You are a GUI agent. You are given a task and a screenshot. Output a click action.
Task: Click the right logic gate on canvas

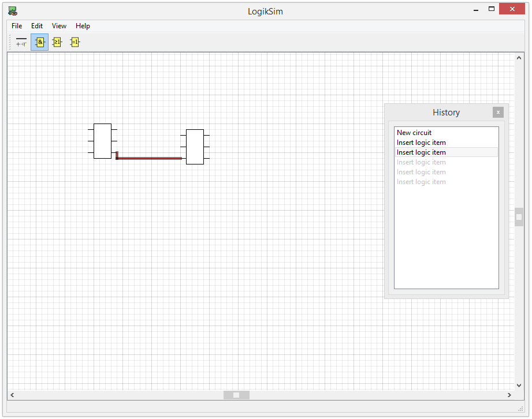[195, 147]
